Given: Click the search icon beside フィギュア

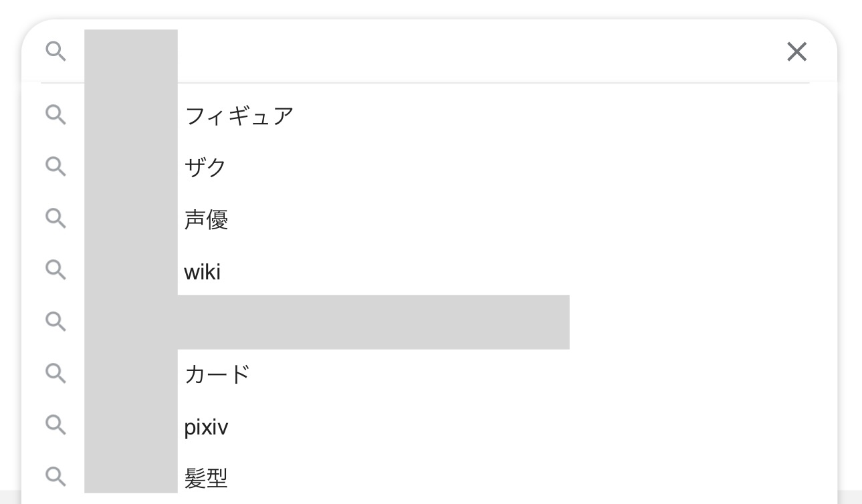Looking at the screenshot, I should [x=56, y=115].
